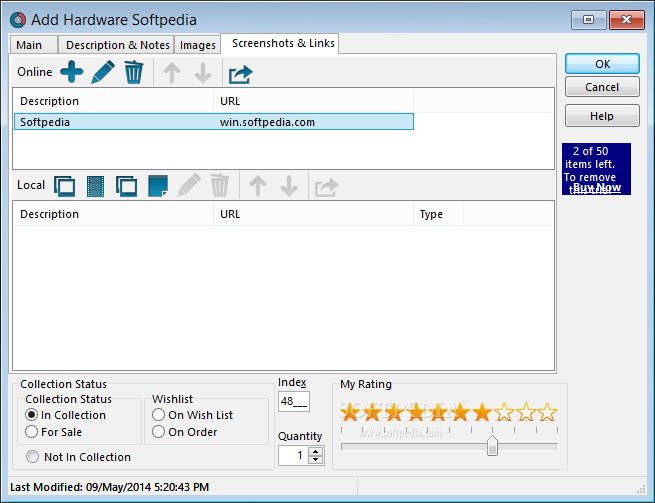The height and width of the screenshot is (503, 655).
Task: Click the Quantity input field
Action: [x=293, y=455]
